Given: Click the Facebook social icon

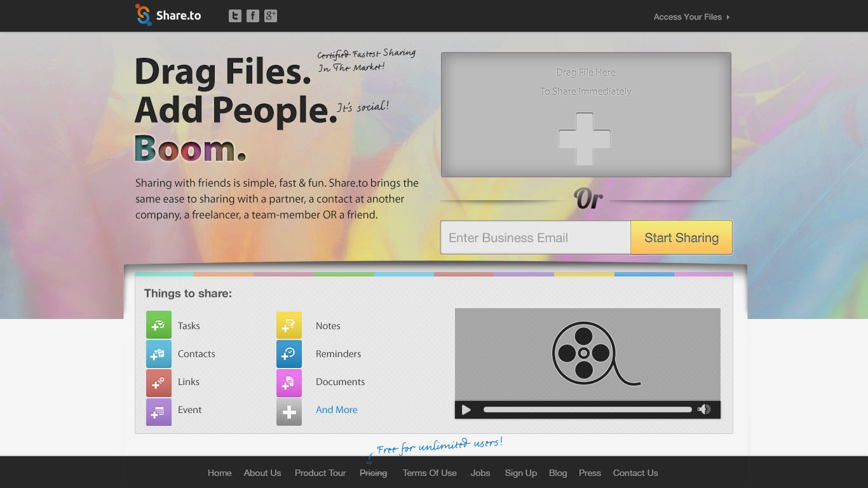Looking at the screenshot, I should 252,15.
